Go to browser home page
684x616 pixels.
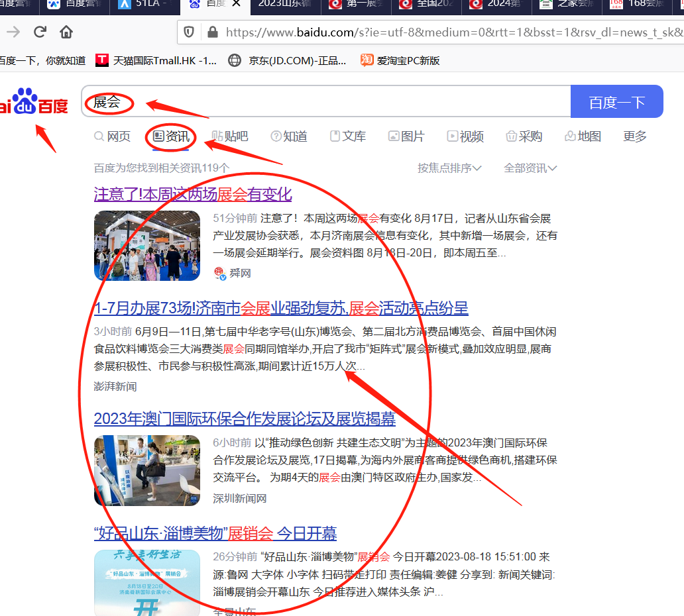pyautogui.click(x=66, y=32)
